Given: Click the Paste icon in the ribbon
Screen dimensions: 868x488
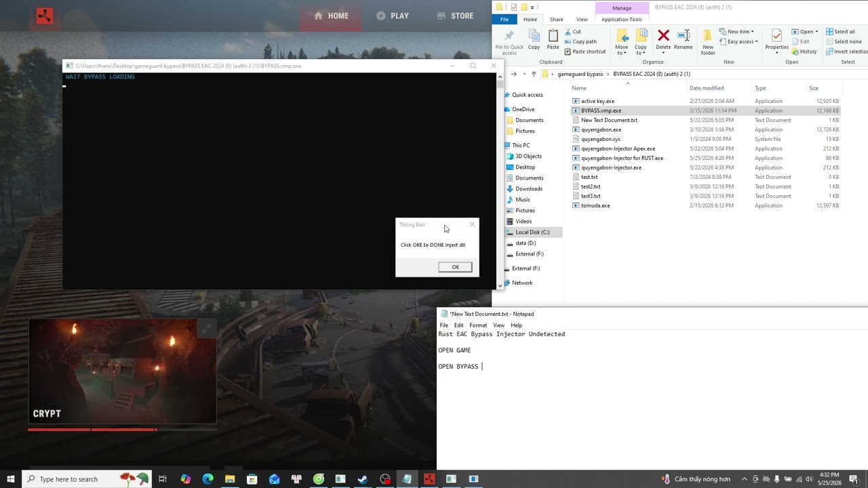Looking at the screenshot, I should 553,39.
